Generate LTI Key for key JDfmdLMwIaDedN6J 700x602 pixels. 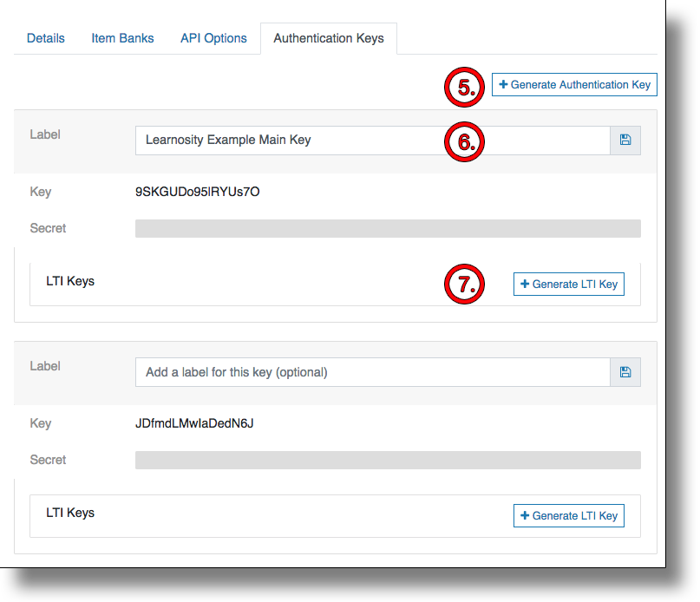tap(569, 516)
